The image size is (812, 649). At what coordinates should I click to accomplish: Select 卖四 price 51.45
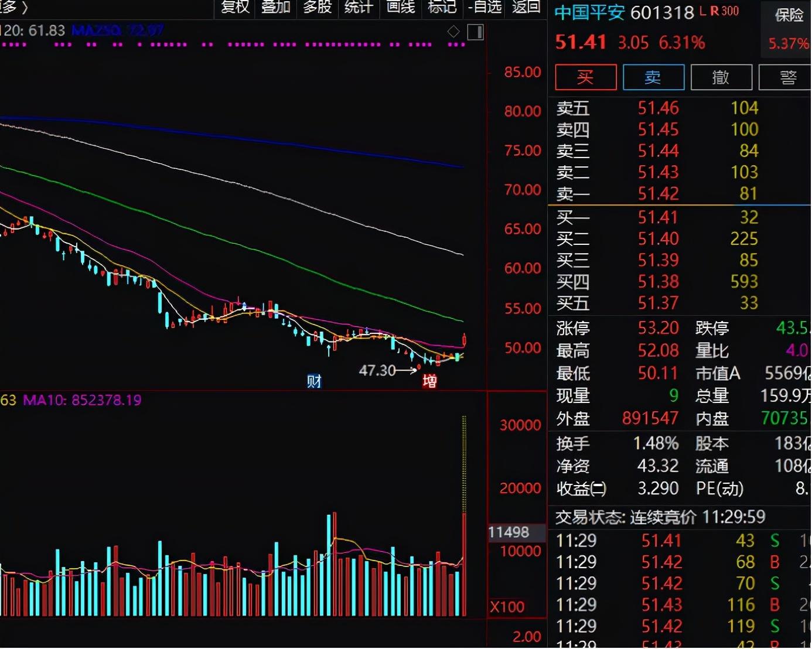pos(658,129)
